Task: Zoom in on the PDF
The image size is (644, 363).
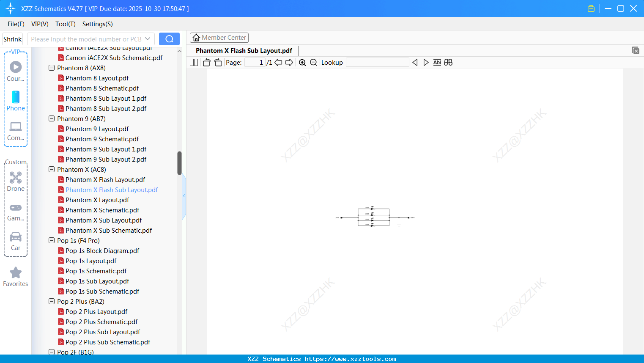Action: point(302,62)
